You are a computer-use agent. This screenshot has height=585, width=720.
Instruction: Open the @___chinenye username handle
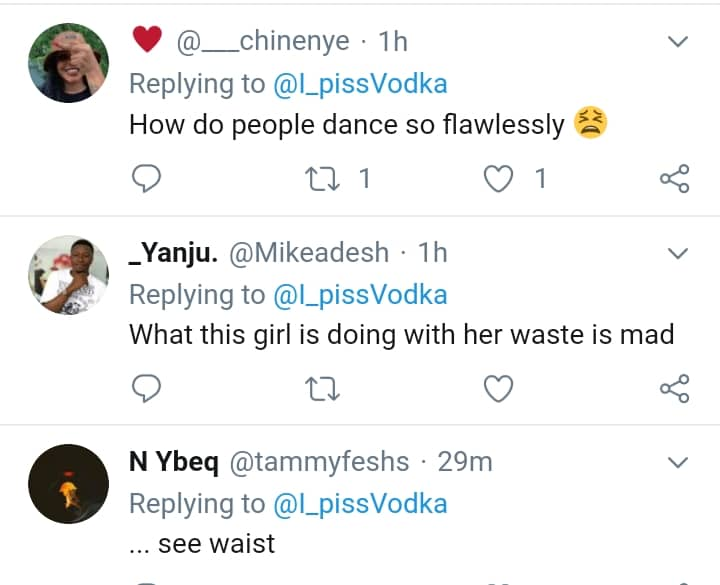(x=263, y=42)
